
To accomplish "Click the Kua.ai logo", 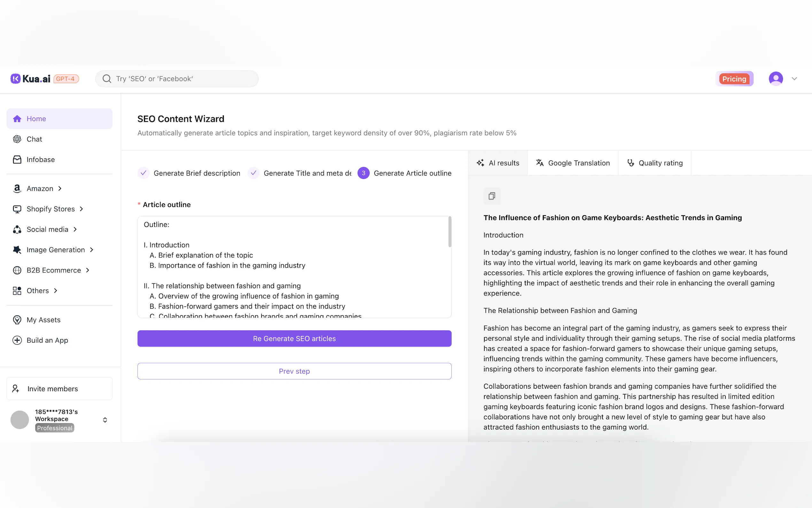I will click(31, 79).
